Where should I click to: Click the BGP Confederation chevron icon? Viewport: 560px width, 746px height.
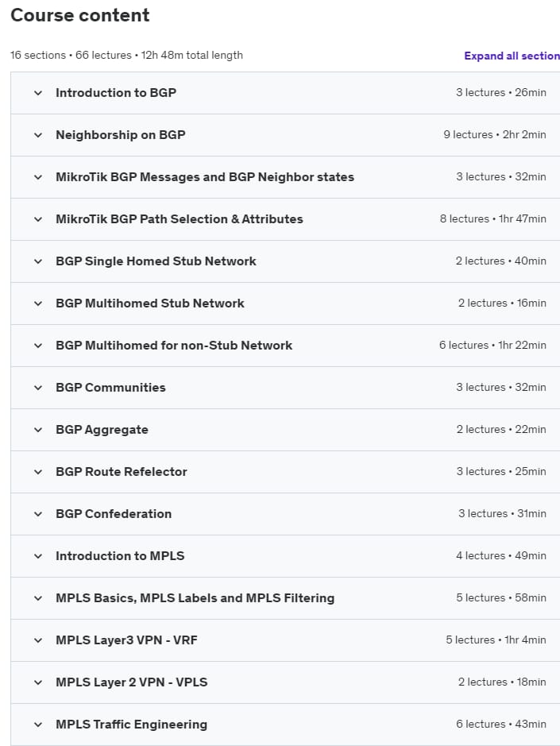(x=38, y=514)
